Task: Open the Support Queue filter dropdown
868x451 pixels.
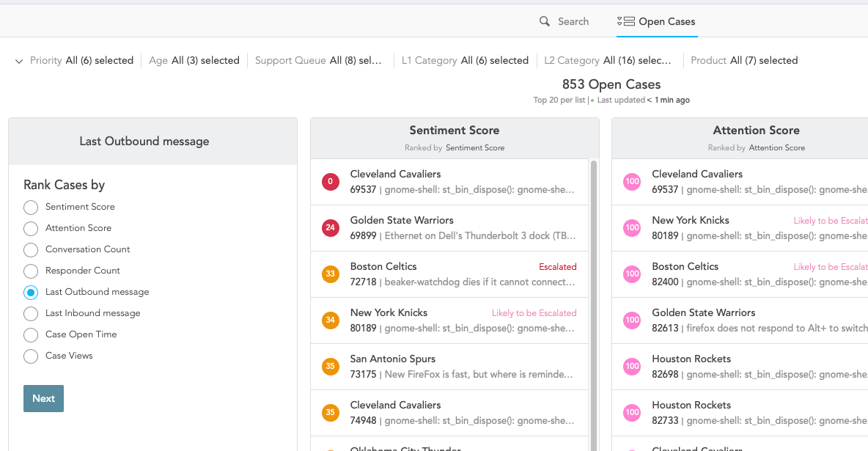Action: pyautogui.click(x=318, y=60)
